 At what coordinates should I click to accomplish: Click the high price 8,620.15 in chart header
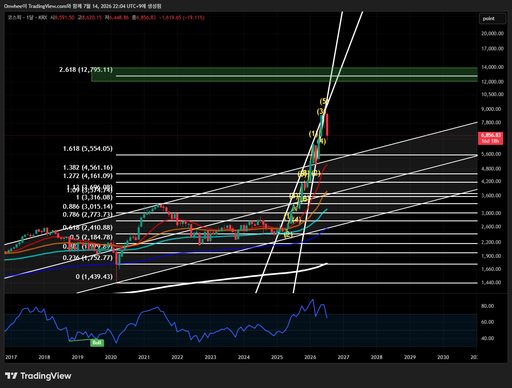91,17
